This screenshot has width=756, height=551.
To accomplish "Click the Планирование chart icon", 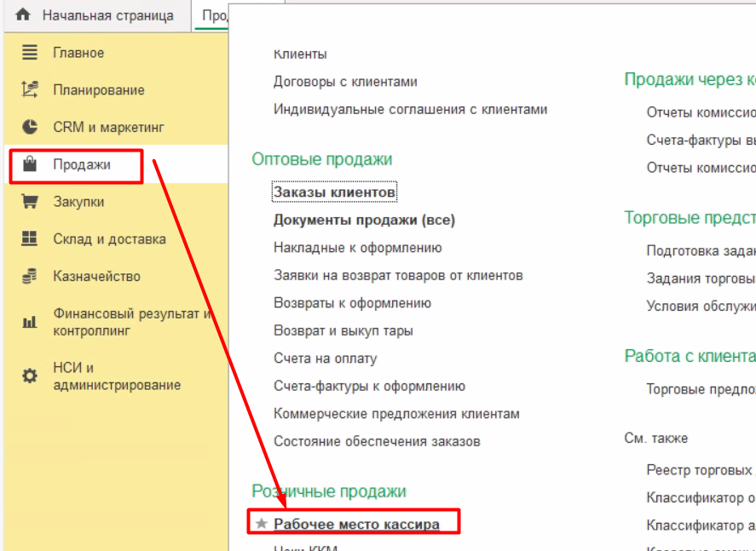I will click(x=30, y=89).
